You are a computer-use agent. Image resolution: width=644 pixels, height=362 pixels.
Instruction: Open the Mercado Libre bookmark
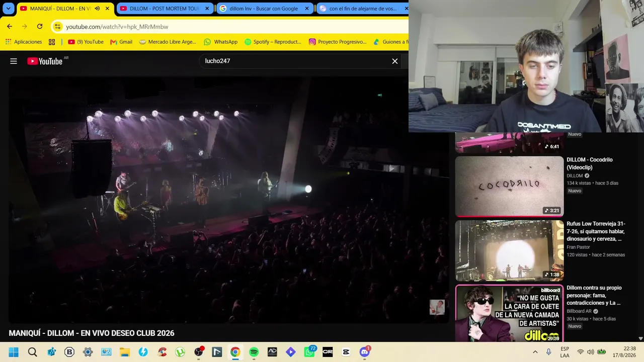coord(168,42)
